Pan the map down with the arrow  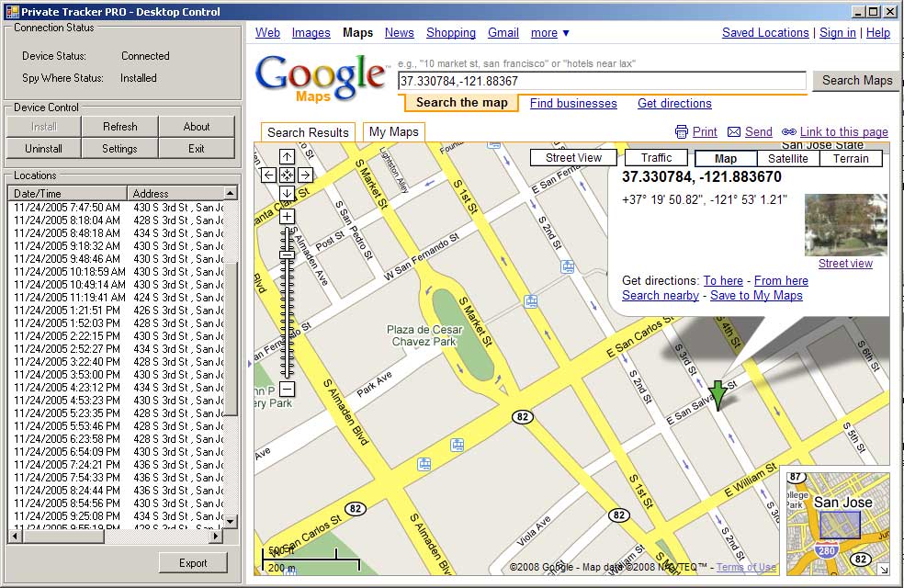(288, 193)
